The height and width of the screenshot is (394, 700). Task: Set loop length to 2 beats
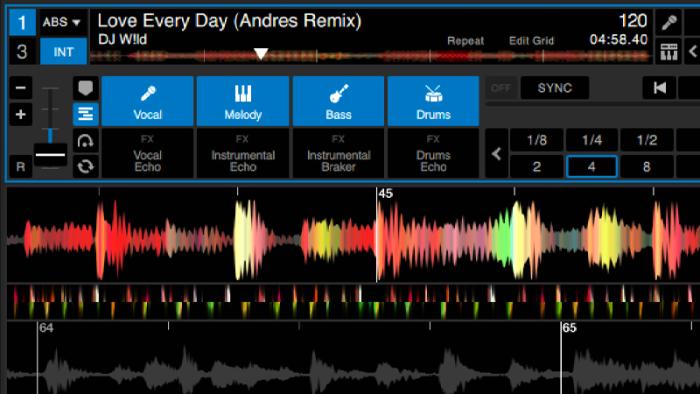pyautogui.click(x=537, y=167)
